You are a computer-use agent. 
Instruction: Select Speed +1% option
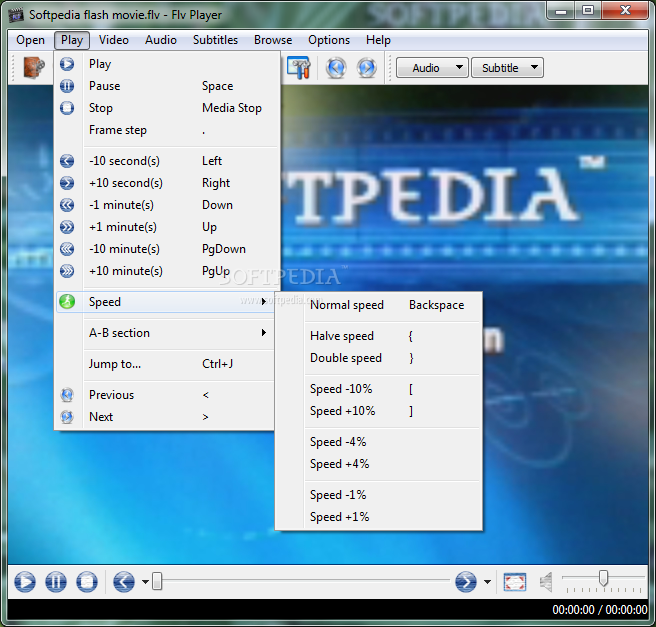379,517
